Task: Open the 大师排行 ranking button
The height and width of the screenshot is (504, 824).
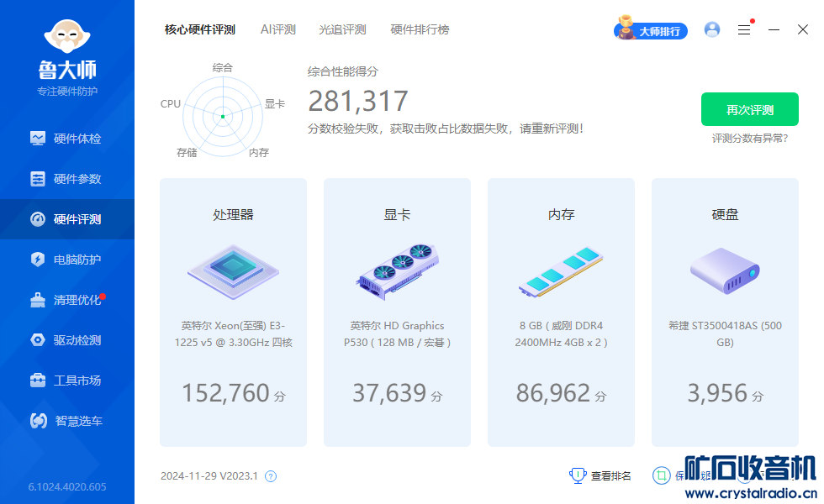Action: (651, 29)
